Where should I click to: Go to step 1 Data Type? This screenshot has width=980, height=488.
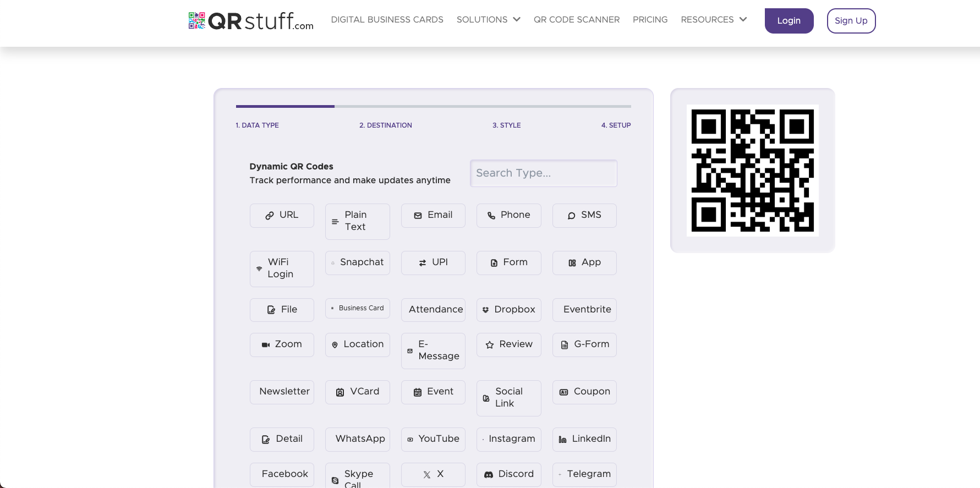click(258, 125)
